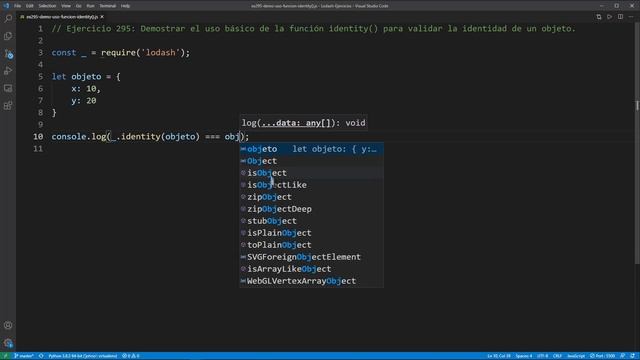Image resolution: width=640 pixels, height=360 pixels.
Task: Choose the 'stubObject' suggestion
Action: coord(311,221)
